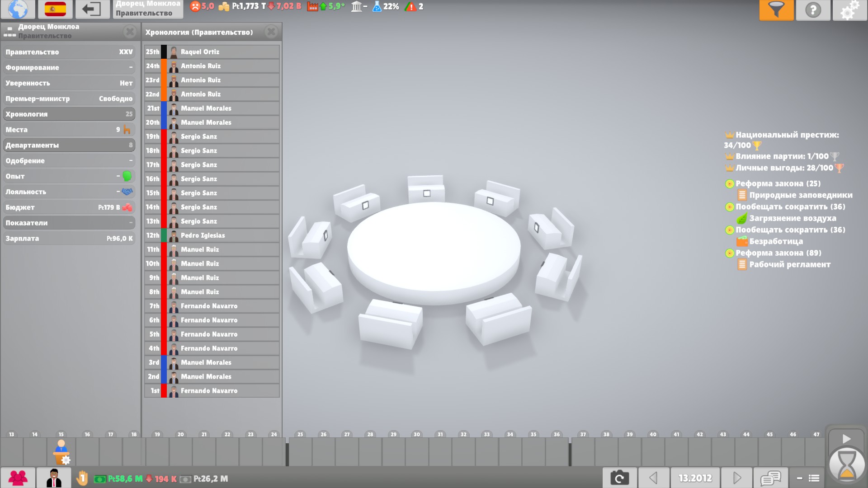Image resolution: width=868 pixels, height=488 pixels.
Task: Toggle the Департаменты row in panel
Action: coord(69,145)
